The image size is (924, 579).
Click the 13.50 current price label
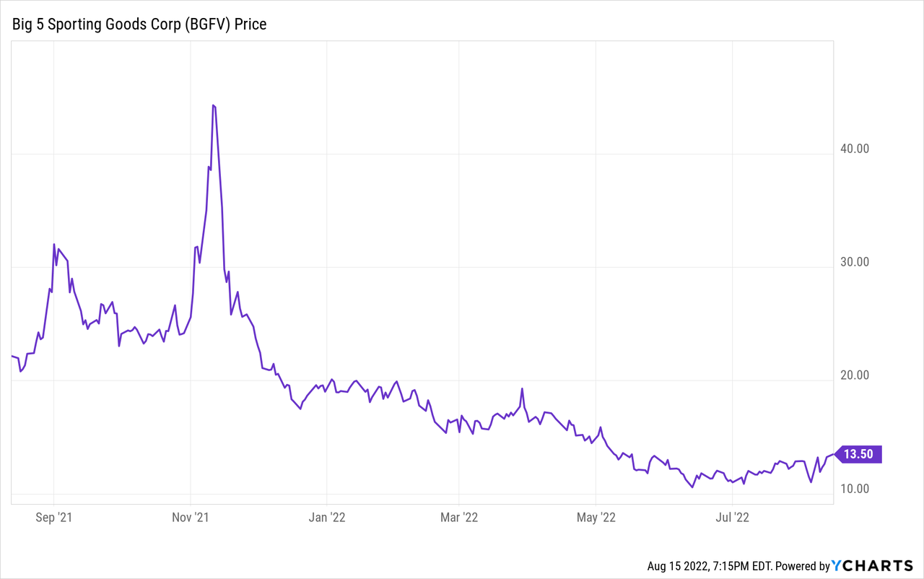click(x=858, y=454)
